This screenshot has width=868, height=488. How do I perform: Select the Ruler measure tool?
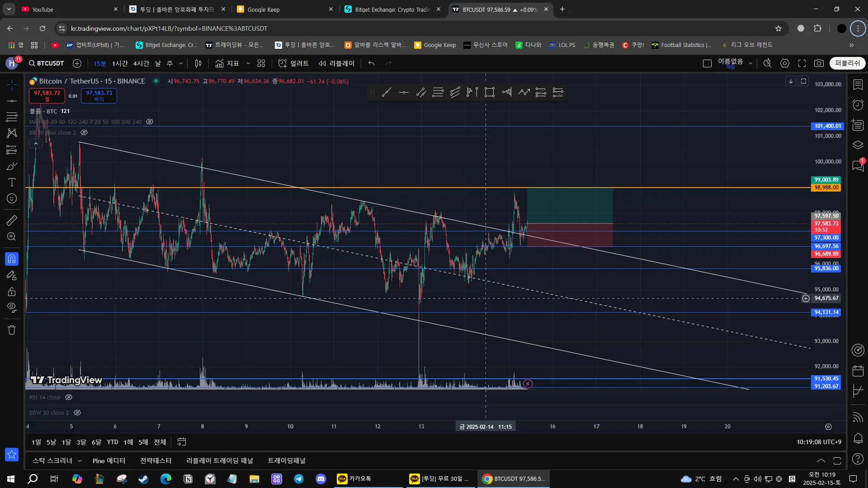pyautogui.click(x=12, y=221)
